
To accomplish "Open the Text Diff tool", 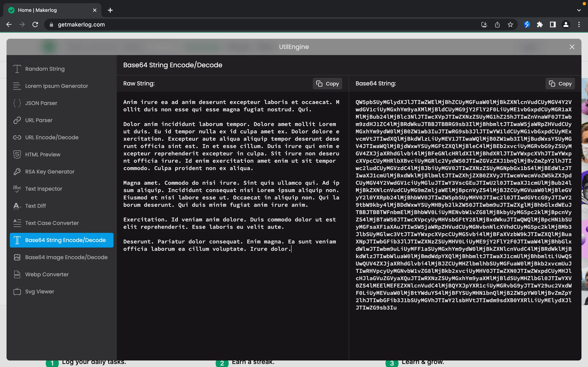I will pos(36,206).
